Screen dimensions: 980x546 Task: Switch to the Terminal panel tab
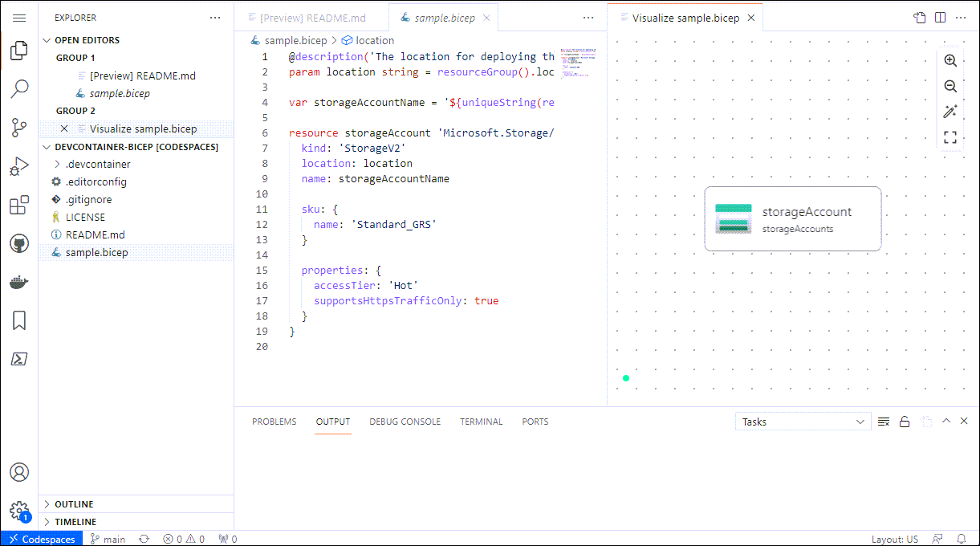(x=481, y=422)
